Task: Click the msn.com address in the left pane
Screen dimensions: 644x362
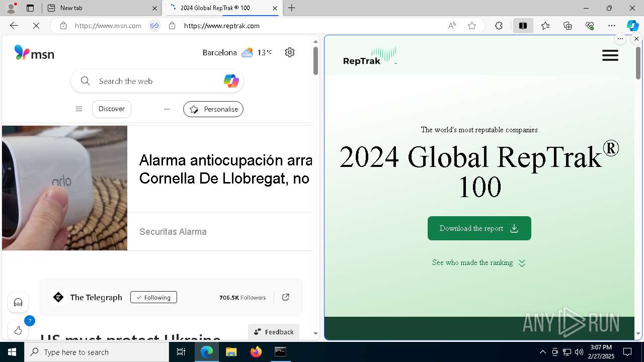Action: coord(108,26)
